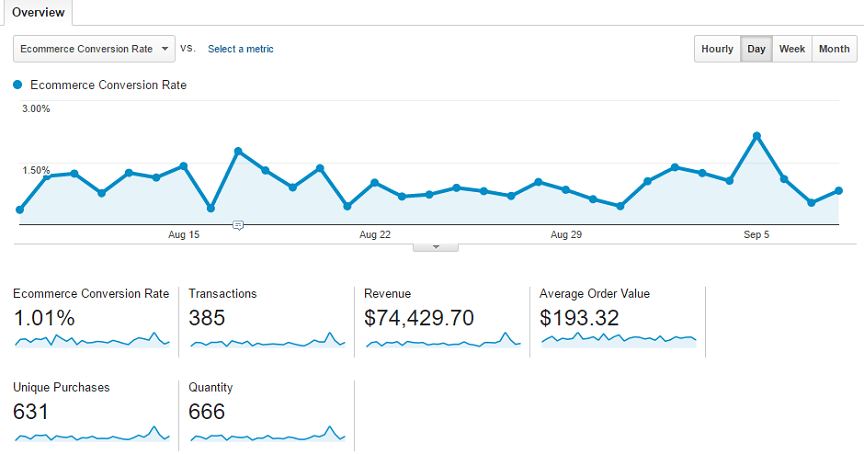The height and width of the screenshot is (454, 864).
Task: Open the Overview tab
Action: point(38,12)
